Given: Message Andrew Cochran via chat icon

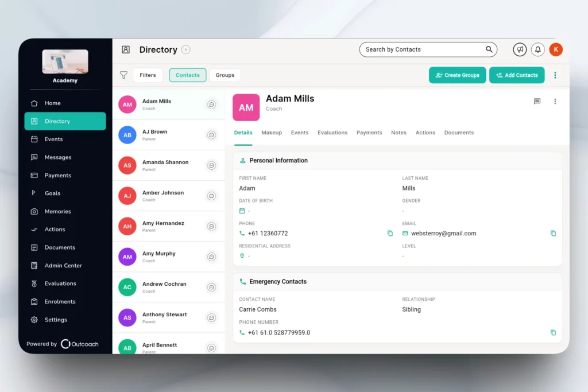Looking at the screenshot, I should coord(211,287).
